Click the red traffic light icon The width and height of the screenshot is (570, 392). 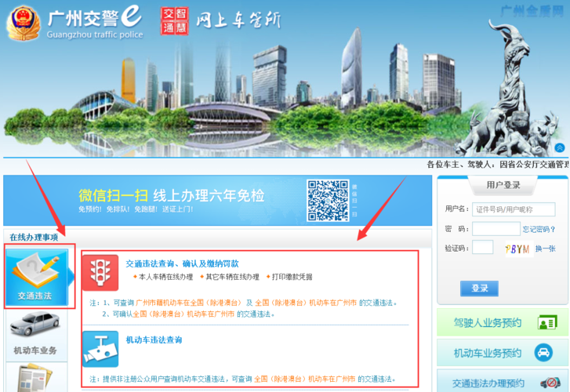pos(100,272)
